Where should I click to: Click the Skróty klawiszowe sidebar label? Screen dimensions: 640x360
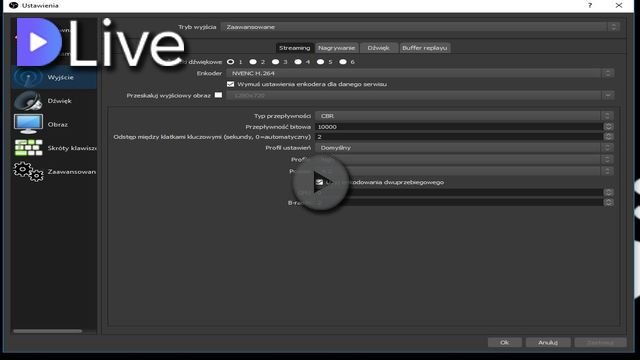point(72,148)
